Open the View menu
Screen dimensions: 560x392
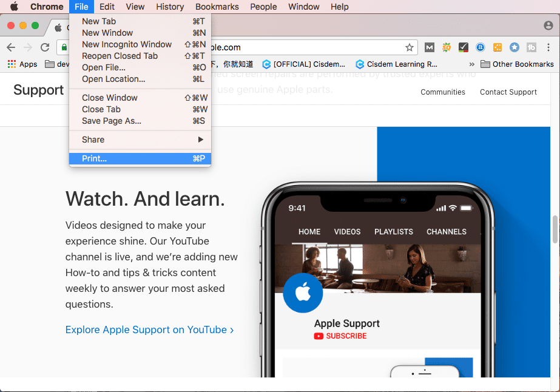click(x=135, y=7)
